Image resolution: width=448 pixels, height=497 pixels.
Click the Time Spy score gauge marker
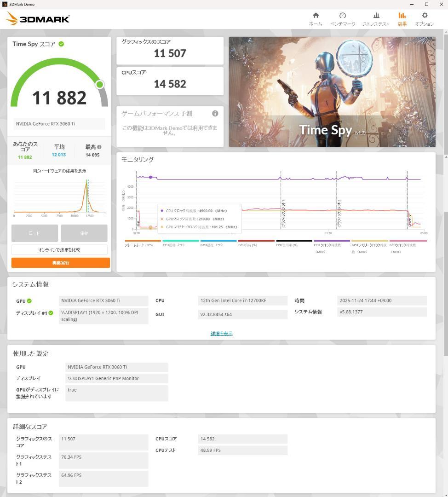pyautogui.click(x=100, y=85)
